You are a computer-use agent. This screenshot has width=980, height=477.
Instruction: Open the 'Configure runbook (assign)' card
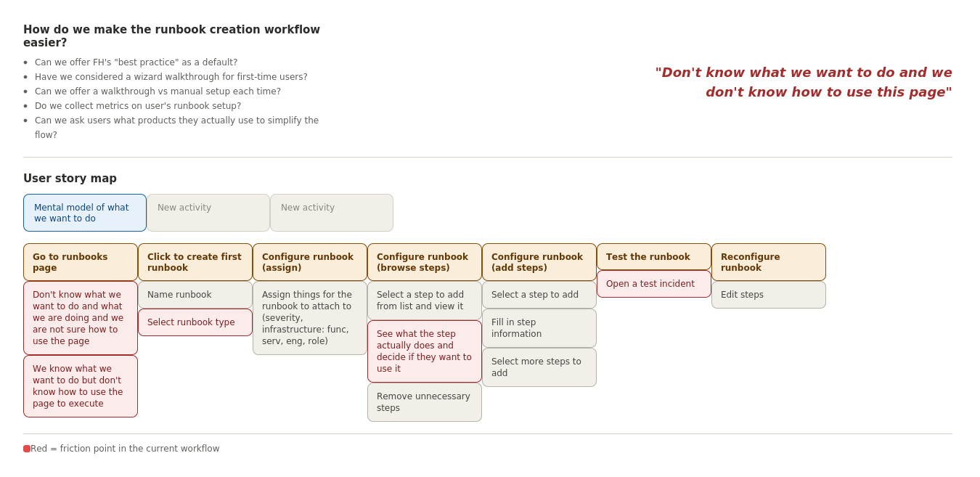click(x=310, y=262)
